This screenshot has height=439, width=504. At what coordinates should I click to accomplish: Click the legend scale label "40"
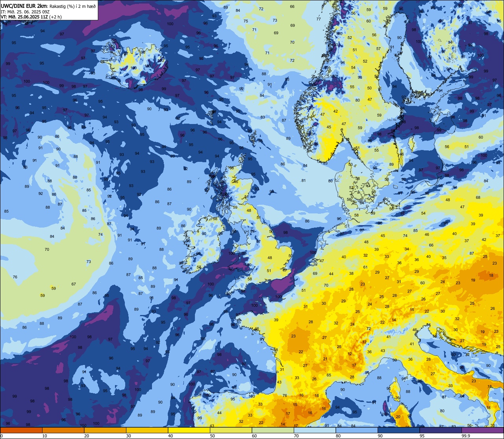pyautogui.click(x=170, y=436)
